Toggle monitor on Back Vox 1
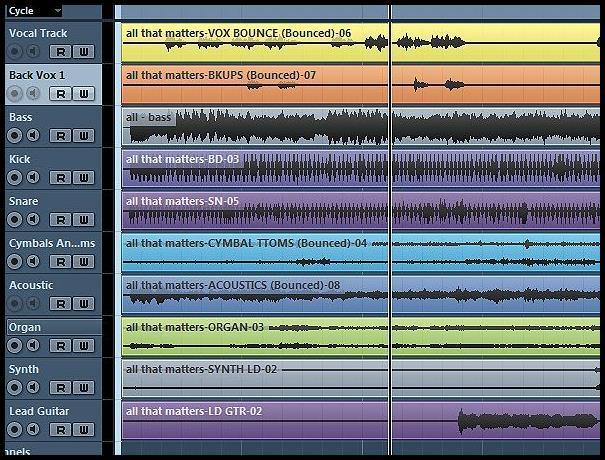The height and width of the screenshot is (460, 605). (34, 93)
